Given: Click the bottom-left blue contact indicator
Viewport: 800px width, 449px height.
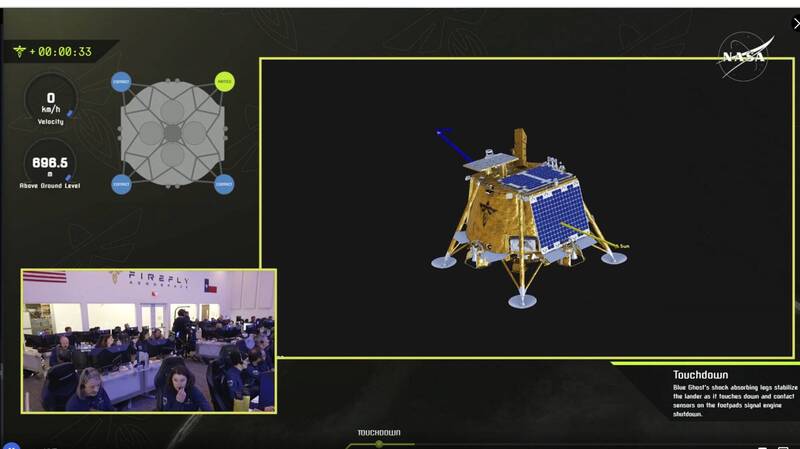Looking at the screenshot, I should (121, 184).
